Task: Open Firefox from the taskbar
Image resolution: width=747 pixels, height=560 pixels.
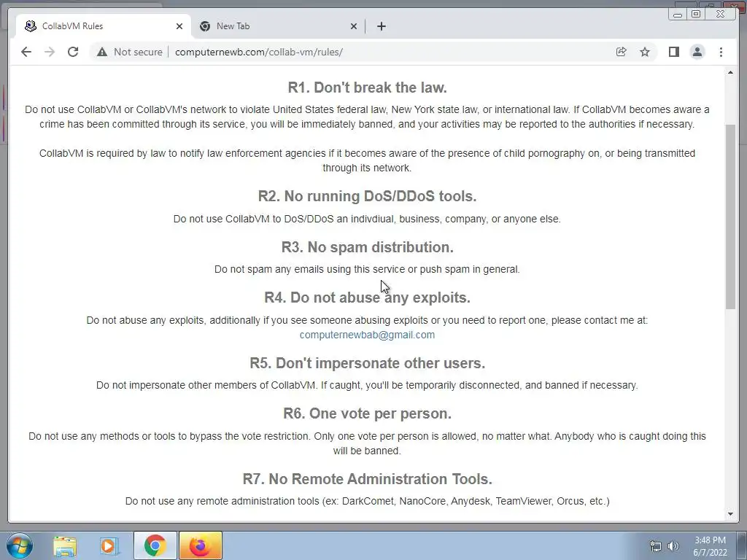Action: click(x=200, y=545)
